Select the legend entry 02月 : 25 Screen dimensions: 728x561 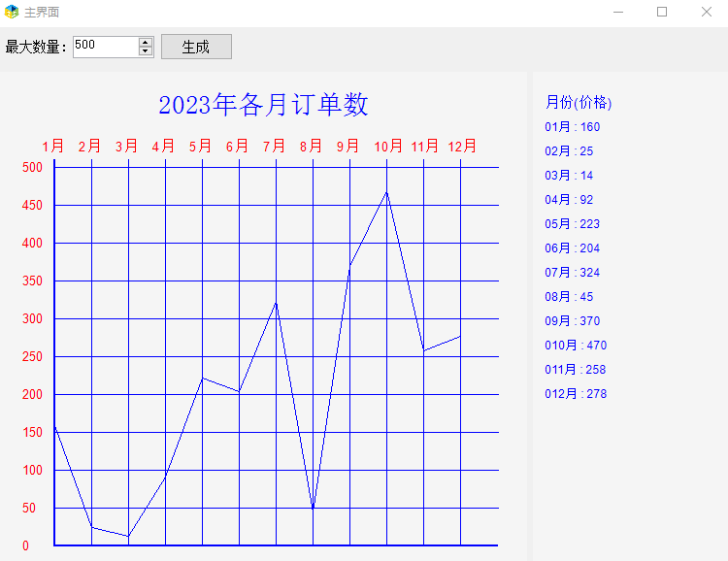click(569, 151)
